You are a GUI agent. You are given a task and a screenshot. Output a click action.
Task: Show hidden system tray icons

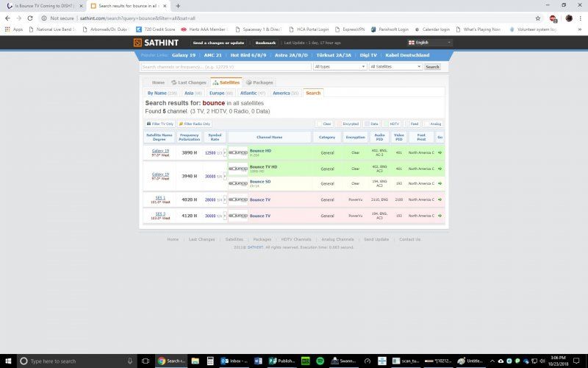[492, 361]
